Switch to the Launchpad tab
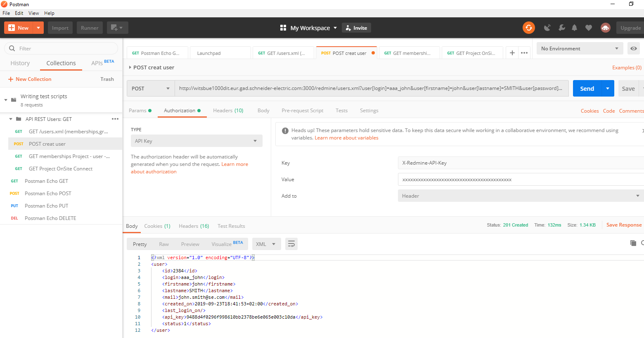 [221, 53]
